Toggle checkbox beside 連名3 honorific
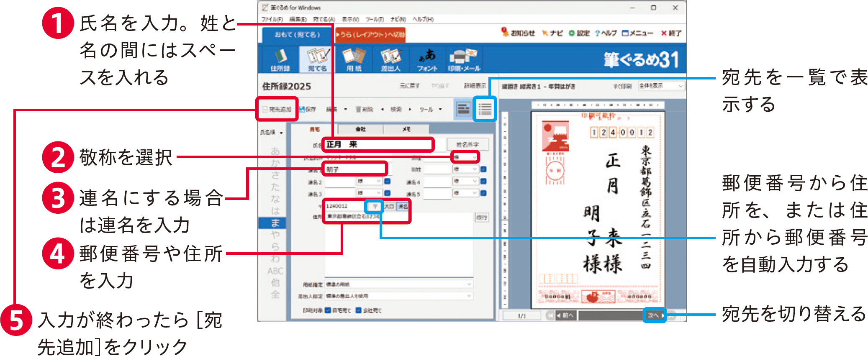Screen dimensions: 868x356 (387, 193)
